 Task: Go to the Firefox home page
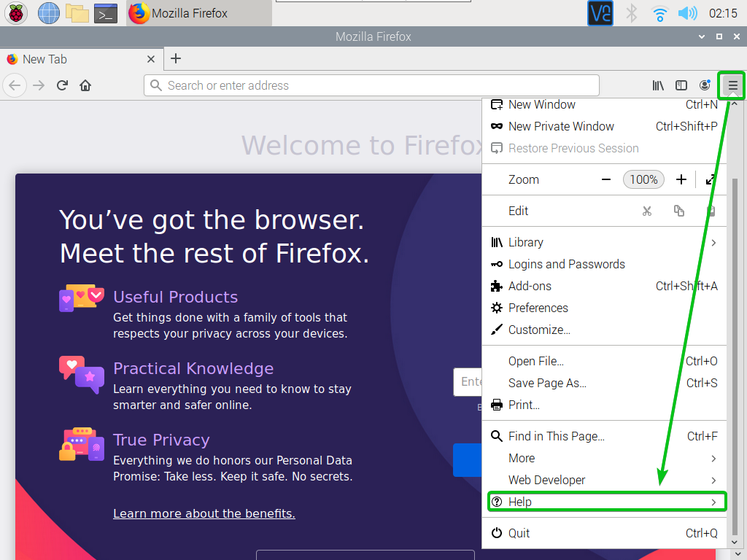85,85
